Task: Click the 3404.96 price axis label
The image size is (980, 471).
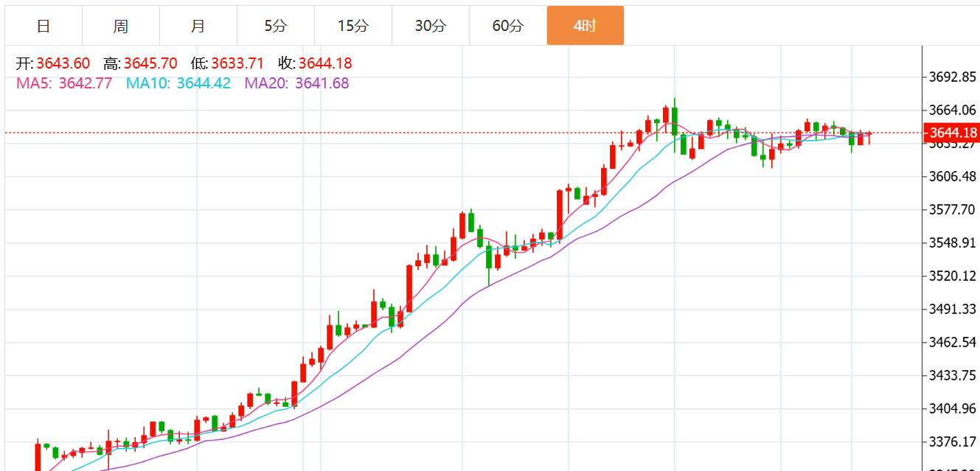Action: point(953,409)
